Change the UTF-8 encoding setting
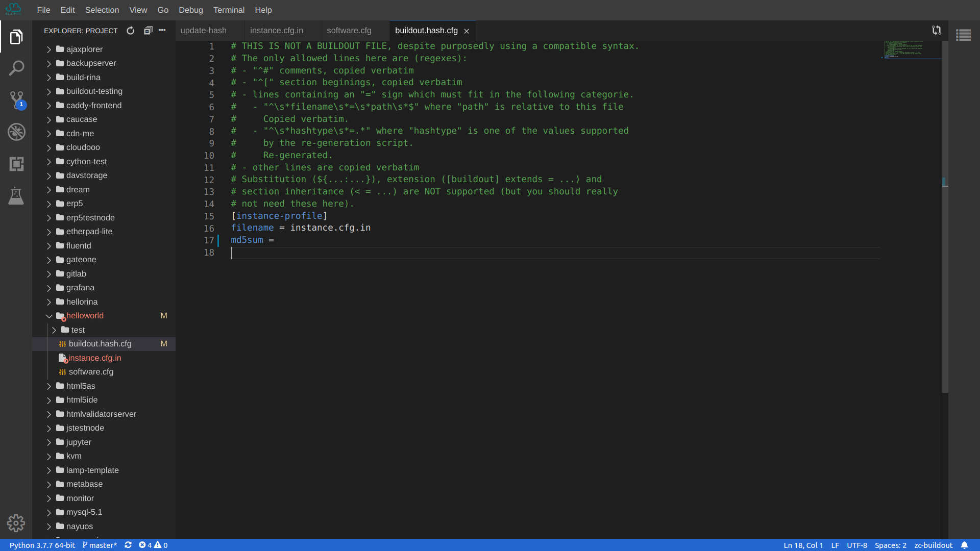The image size is (980, 551). coord(857,545)
